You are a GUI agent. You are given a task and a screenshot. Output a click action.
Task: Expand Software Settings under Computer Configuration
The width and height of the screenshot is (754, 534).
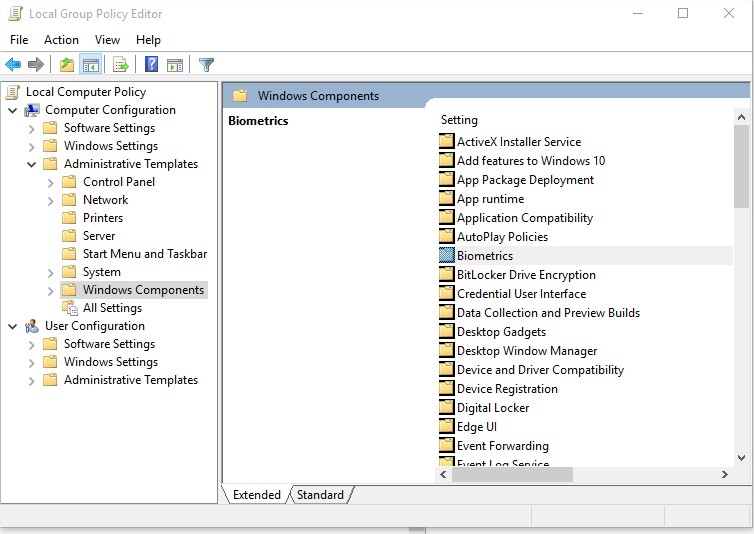tap(32, 129)
